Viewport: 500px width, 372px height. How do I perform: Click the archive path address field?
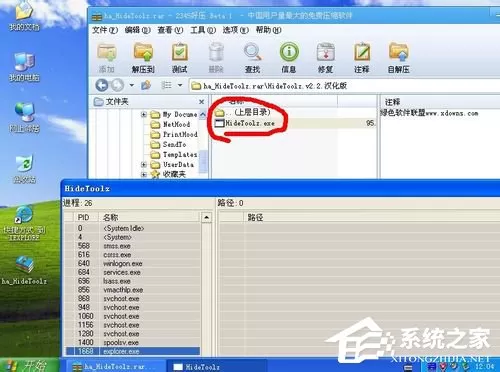coord(344,86)
